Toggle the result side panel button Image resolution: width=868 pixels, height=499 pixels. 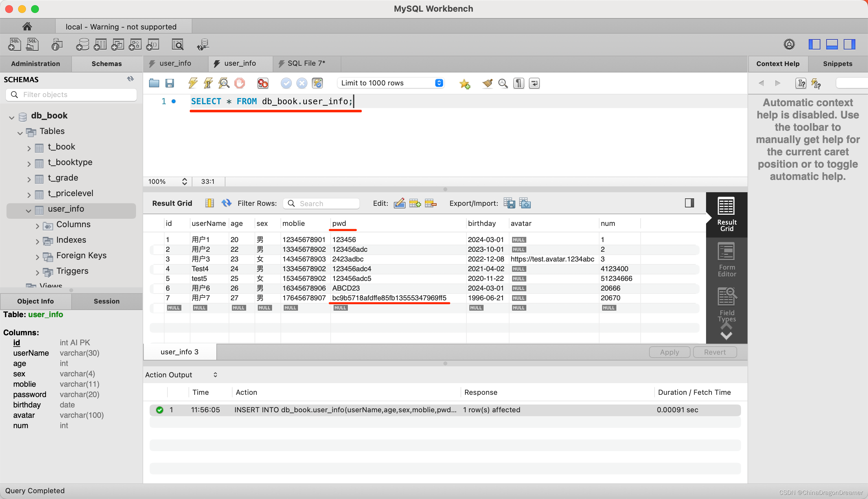click(689, 203)
